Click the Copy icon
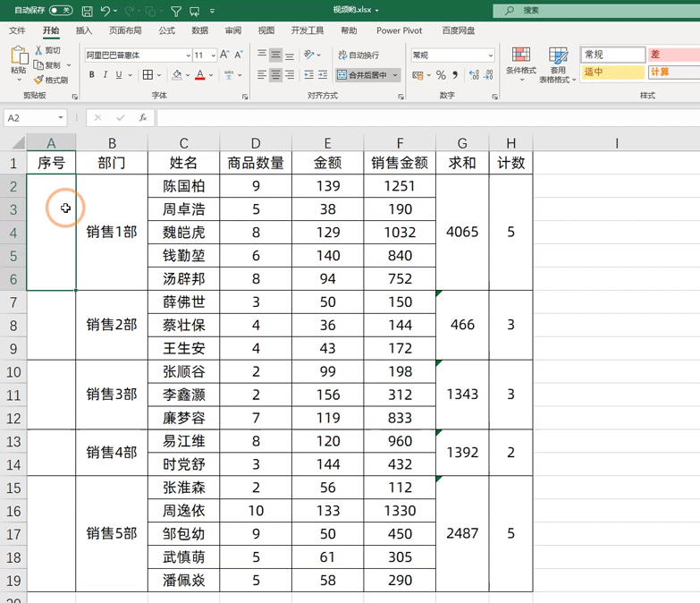Screen dimensions: 700x603 click(39, 65)
